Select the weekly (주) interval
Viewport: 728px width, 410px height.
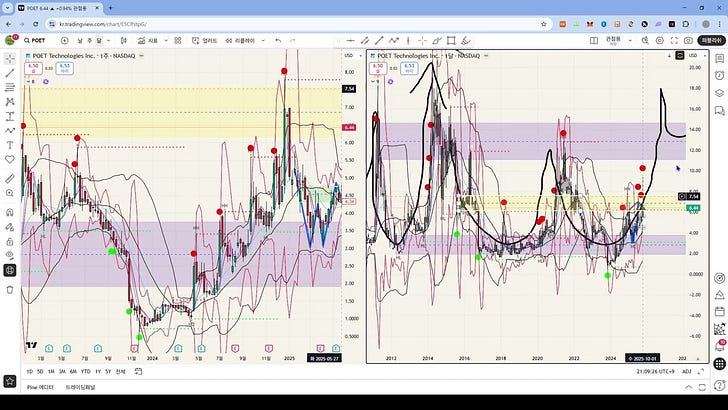[x=90, y=41]
